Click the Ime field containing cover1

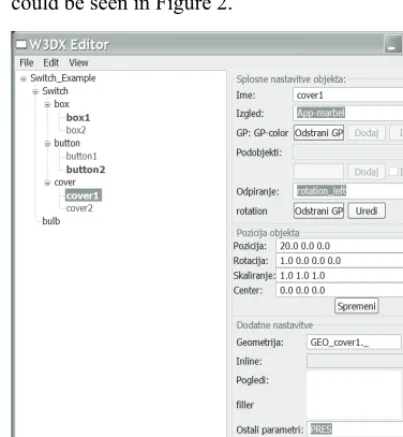[348, 95]
